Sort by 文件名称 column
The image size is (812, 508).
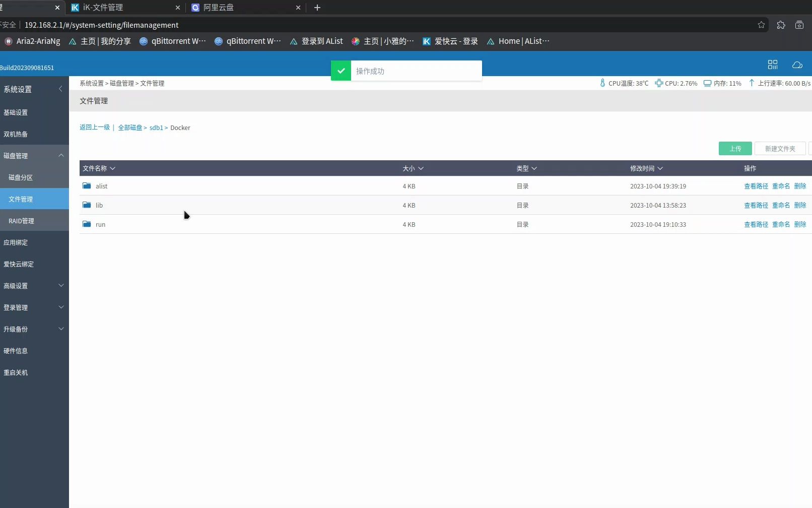coord(99,168)
